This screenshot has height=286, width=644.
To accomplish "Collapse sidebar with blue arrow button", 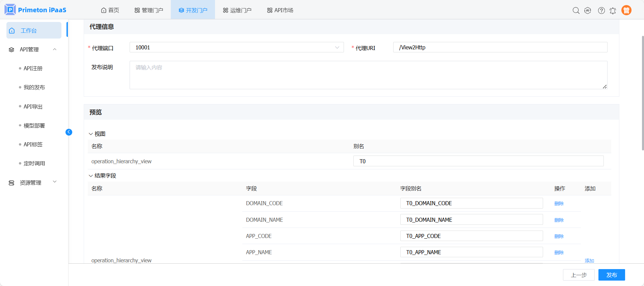I will click(69, 132).
